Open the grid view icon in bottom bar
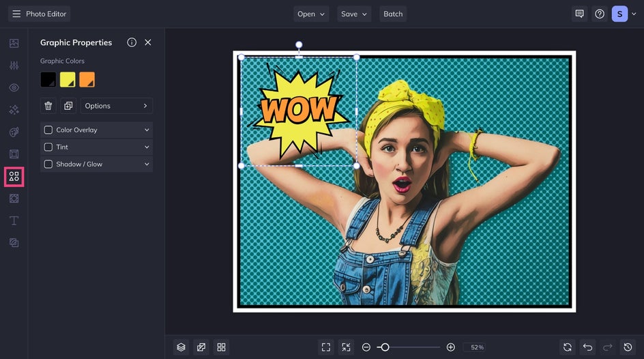 click(221, 347)
